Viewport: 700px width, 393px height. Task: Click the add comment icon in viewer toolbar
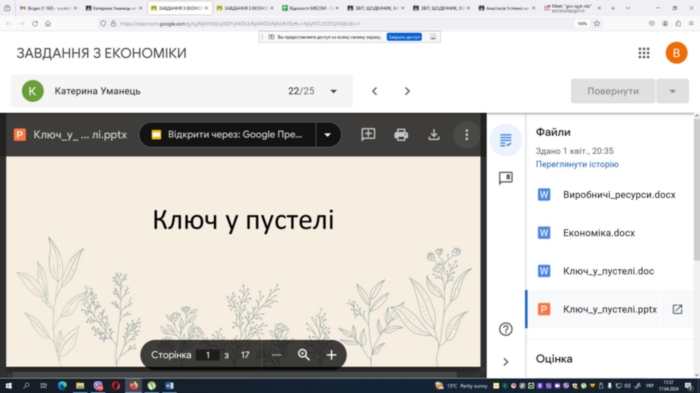click(368, 134)
